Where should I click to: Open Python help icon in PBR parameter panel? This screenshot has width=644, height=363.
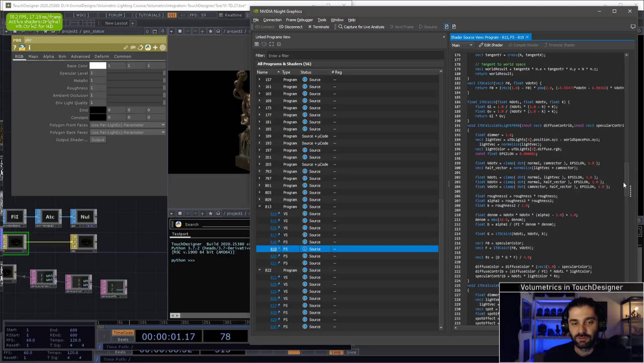22,48
